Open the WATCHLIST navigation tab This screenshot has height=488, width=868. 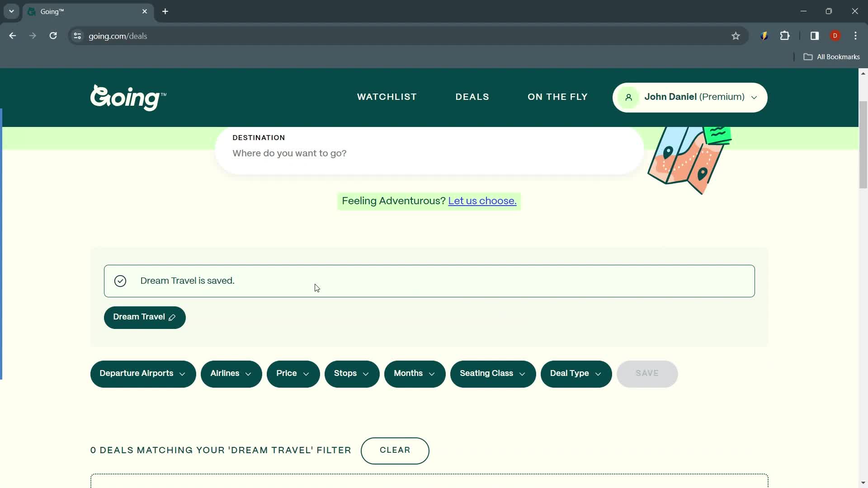click(x=387, y=97)
